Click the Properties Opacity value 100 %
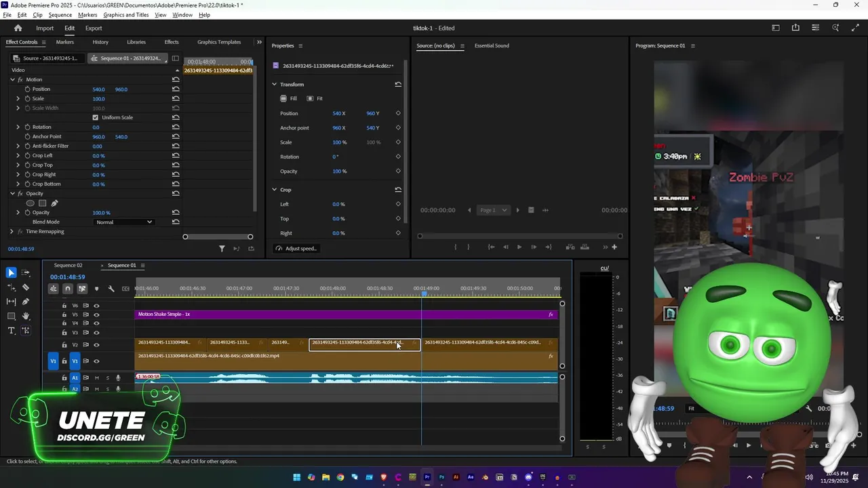Screen dimensions: 868x488 [x=339, y=171]
